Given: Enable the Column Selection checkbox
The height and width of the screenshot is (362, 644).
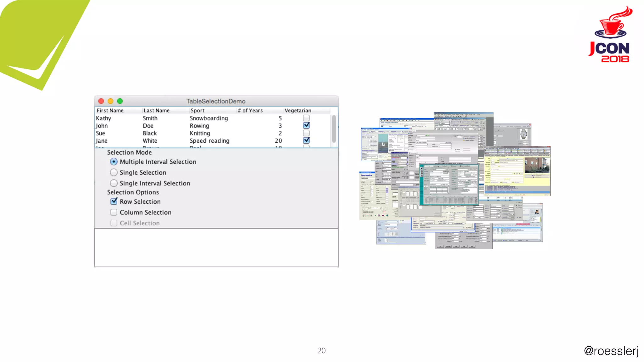Looking at the screenshot, I should point(114,212).
